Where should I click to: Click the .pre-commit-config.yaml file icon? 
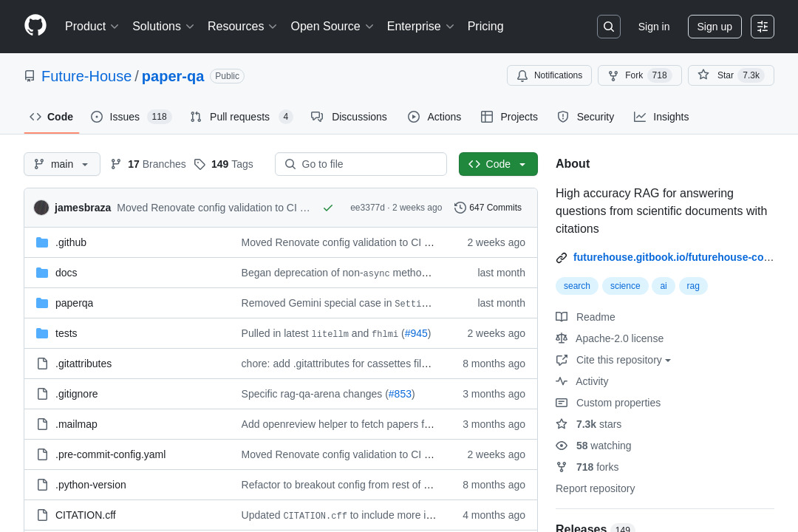(x=42, y=454)
